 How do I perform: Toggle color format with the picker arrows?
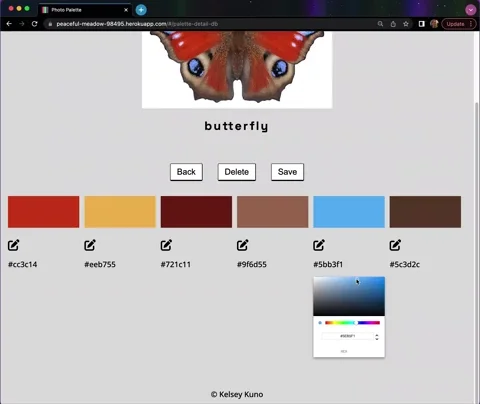coord(377,337)
